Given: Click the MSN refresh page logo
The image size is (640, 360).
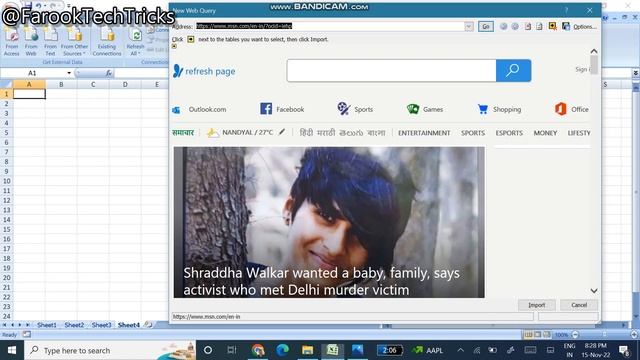Looking at the screenshot, I should click(204, 71).
